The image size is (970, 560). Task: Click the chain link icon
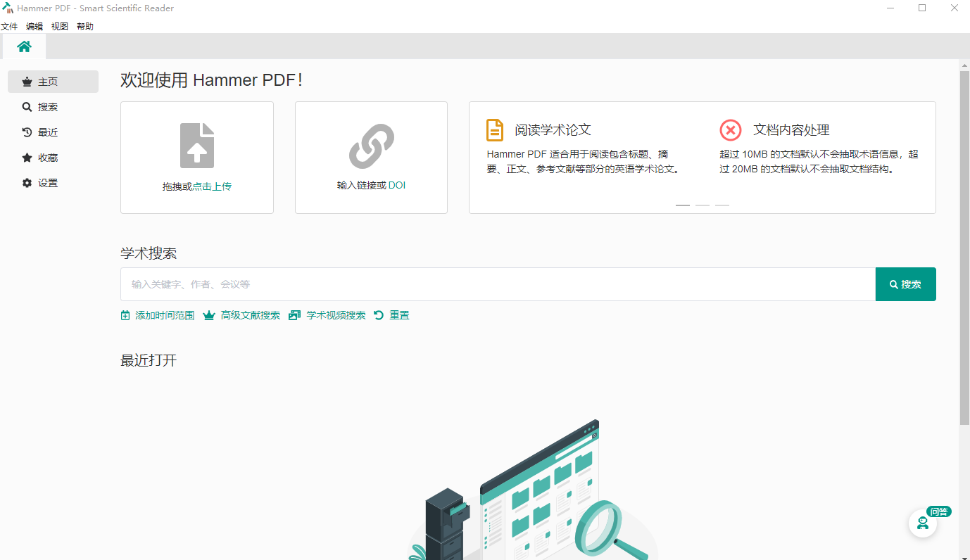pyautogui.click(x=372, y=146)
